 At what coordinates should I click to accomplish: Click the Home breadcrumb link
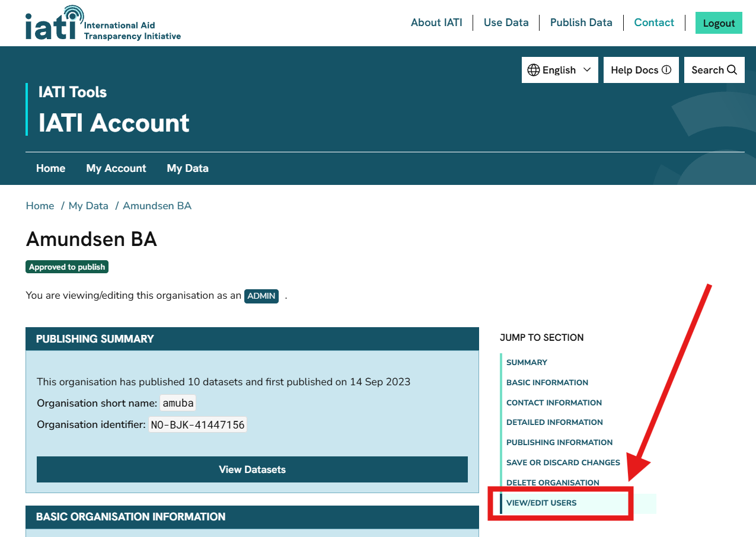40,206
